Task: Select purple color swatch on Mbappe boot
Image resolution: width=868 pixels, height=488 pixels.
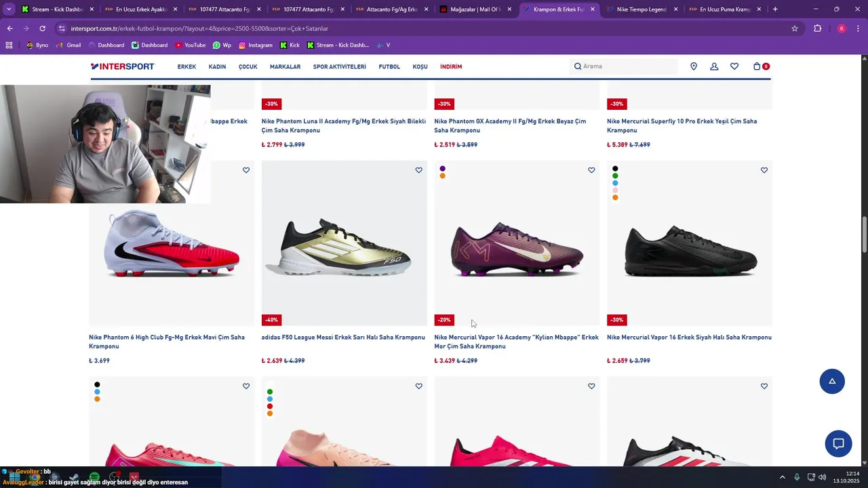Action: (x=443, y=169)
